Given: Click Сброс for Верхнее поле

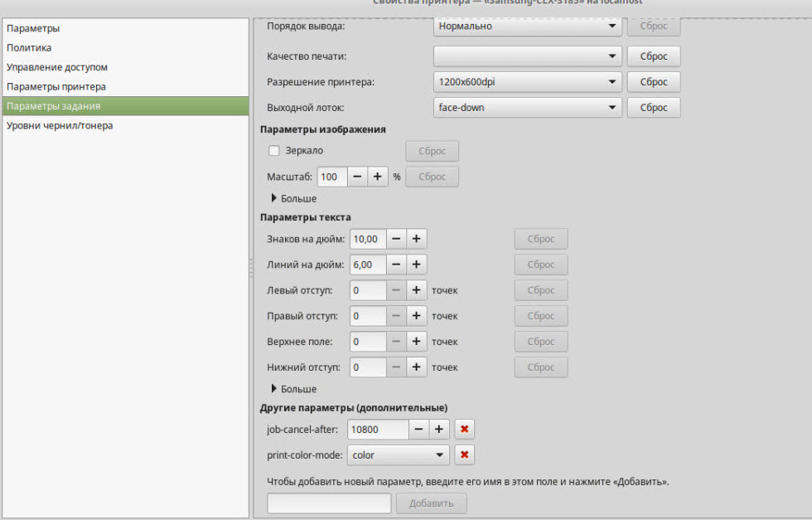Looking at the screenshot, I should (x=541, y=342).
